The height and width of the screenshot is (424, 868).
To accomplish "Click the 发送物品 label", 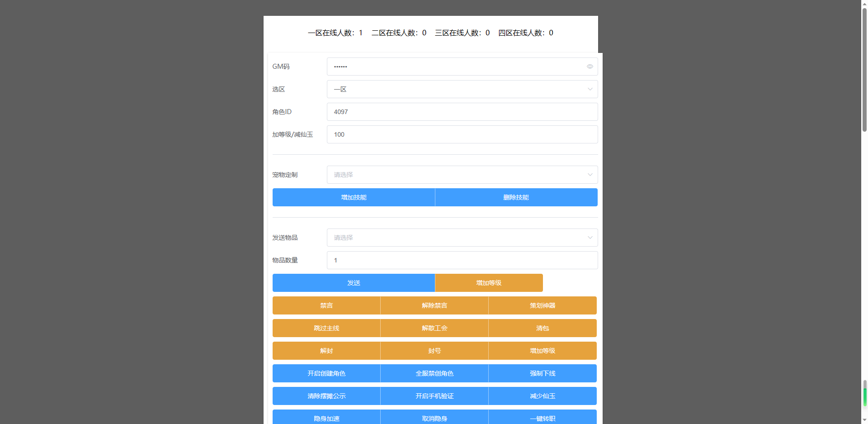I will 285,238.
